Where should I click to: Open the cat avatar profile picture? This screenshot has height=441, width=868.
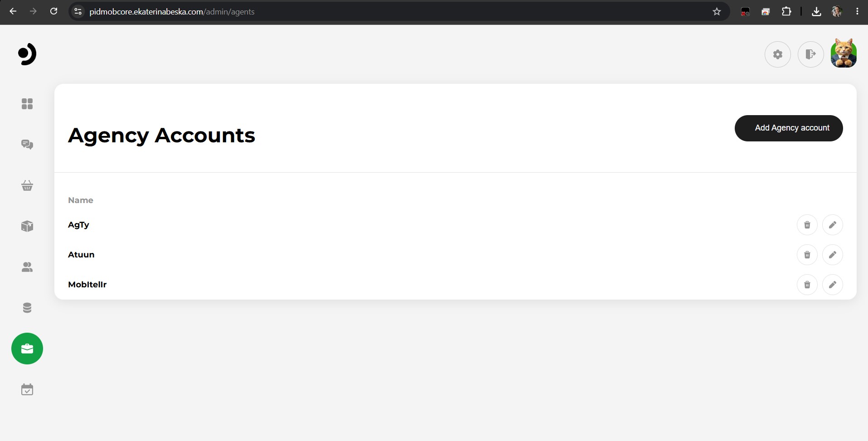844,53
